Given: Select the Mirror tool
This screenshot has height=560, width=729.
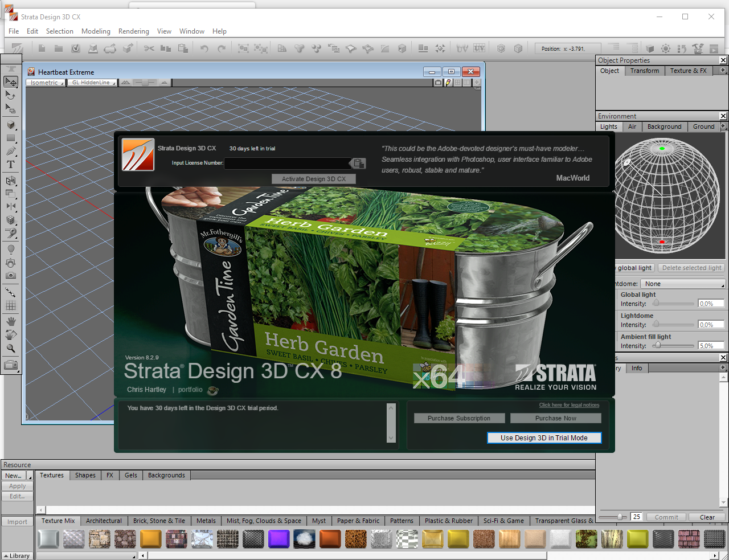Looking at the screenshot, I should pos(11,206).
